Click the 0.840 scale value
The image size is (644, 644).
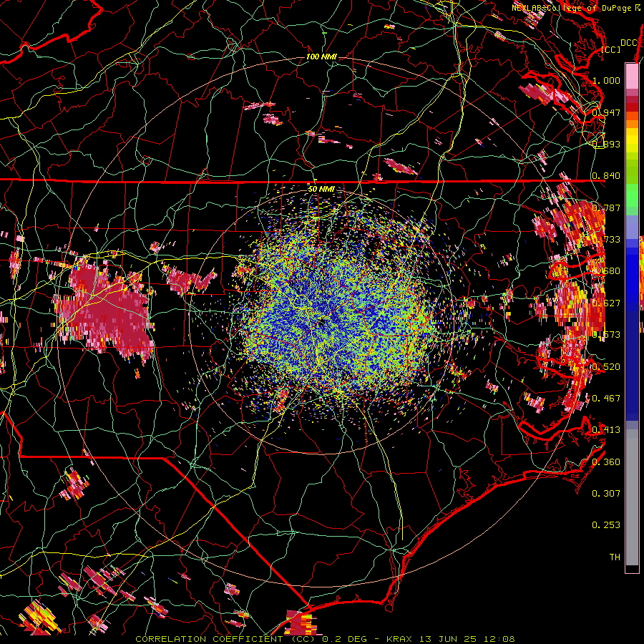(606, 176)
